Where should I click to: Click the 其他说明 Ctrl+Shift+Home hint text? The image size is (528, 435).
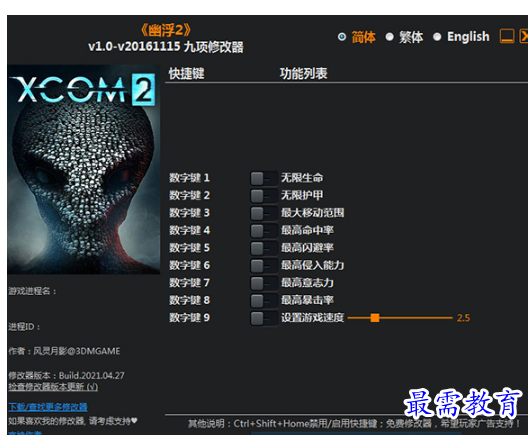coord(354,424)
